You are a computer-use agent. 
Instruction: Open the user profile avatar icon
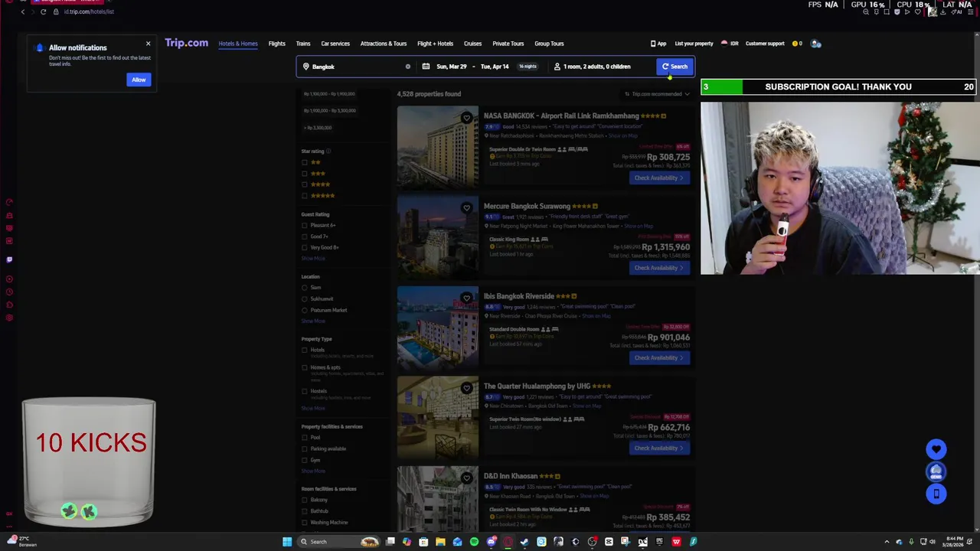click(815, 44)
